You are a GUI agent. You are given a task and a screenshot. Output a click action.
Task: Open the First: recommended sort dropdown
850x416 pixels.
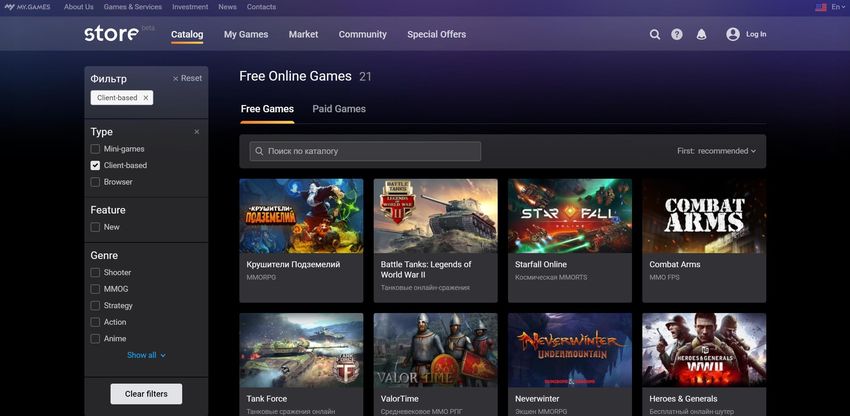[x=716, y=151]
